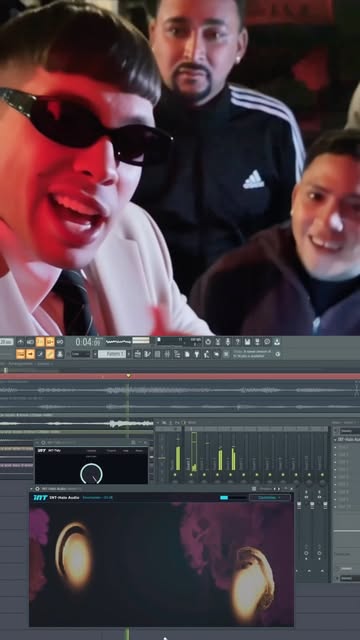Save project with the floppy disk icon
Viewport: 360px width, 640px height.
tap(247, 341)
